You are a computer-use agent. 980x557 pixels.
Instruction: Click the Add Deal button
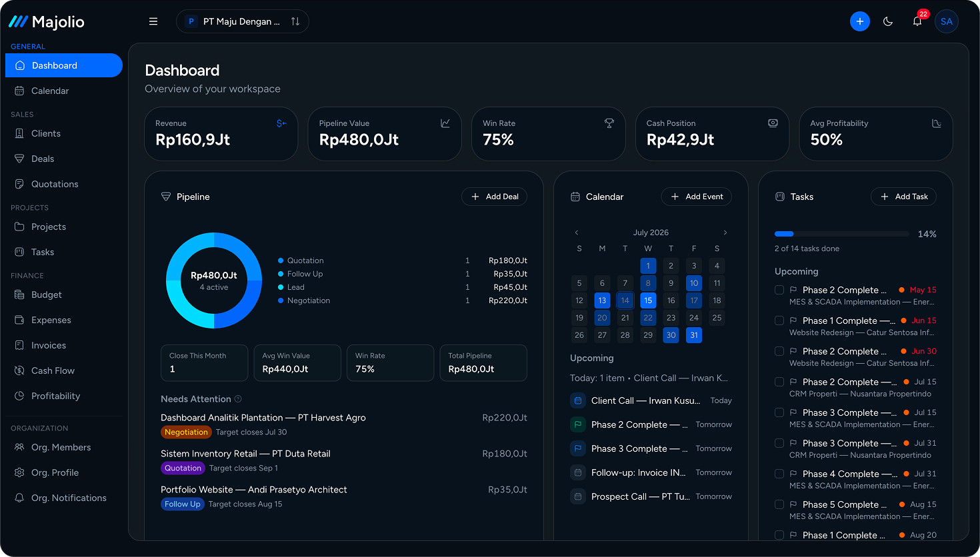tap(495, 197)
